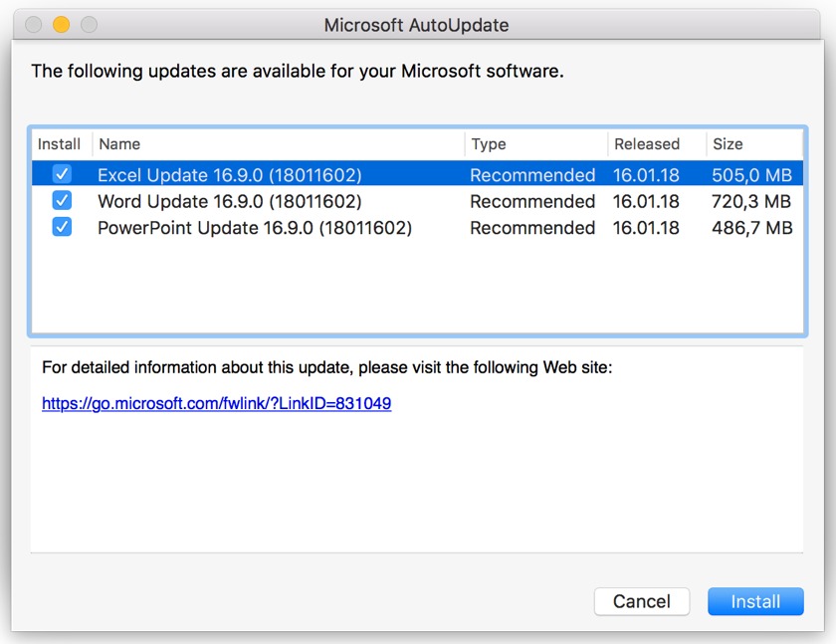The width and height of the screenshot is (836, 644).
Task: Toggle the PowerPoint Update install checkbox
Action: tap(62, 228)
